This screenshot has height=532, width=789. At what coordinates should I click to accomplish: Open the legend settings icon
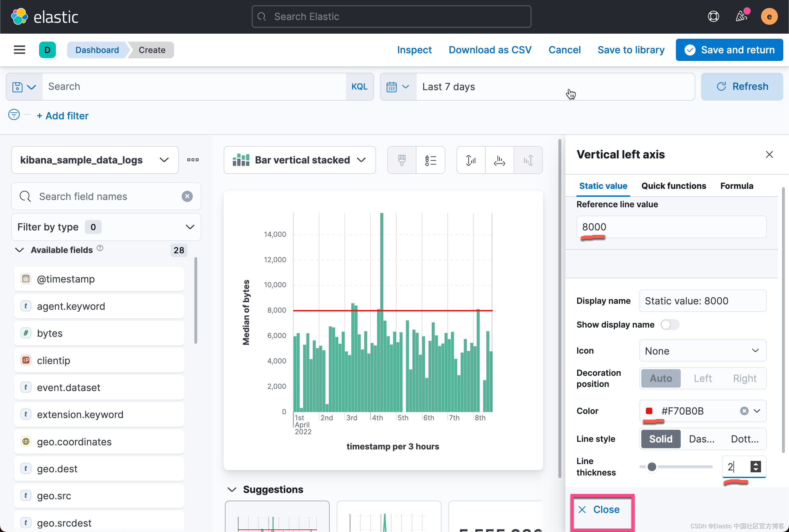(x=430, y=160)
